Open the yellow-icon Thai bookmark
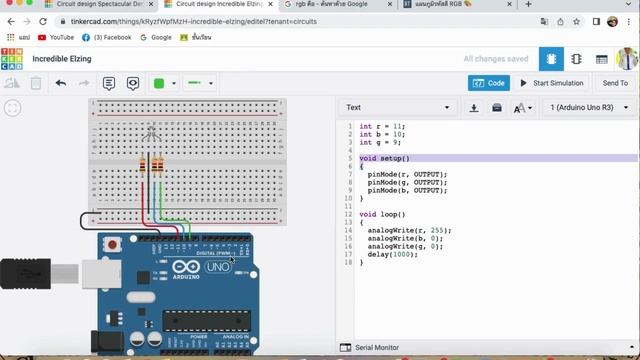The height and width of the screenshot is (360, 640). (x=196, y=38)
